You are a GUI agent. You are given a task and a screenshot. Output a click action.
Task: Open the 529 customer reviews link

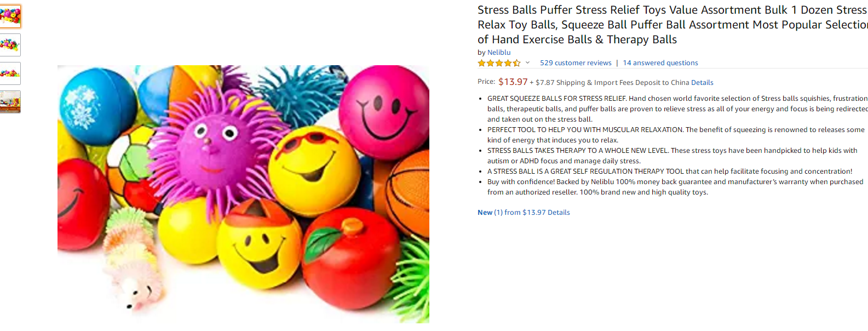pyautogui.click(x=576, y=63)
